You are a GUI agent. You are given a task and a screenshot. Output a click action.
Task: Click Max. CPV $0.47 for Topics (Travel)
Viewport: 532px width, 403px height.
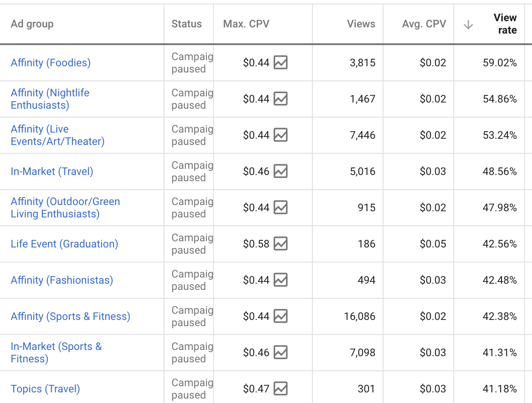(256, 389)
